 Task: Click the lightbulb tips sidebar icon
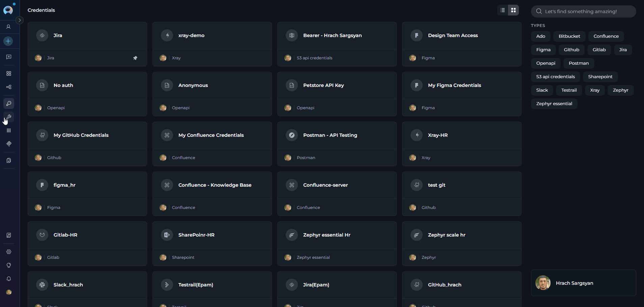(9, 265)
